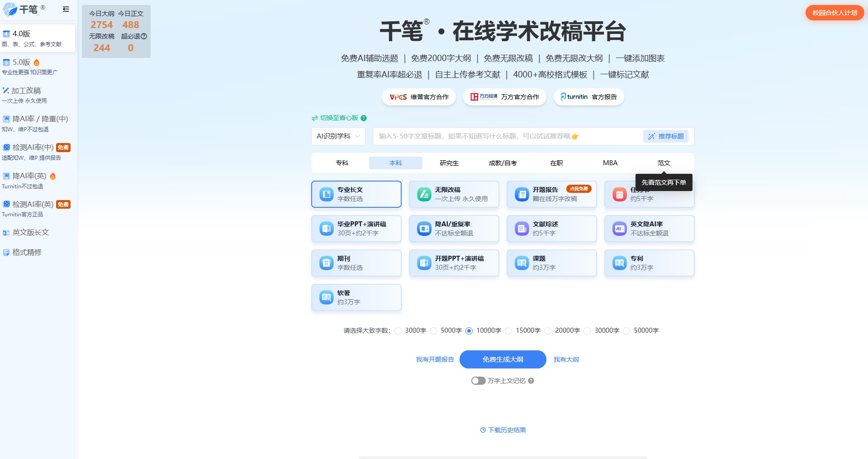Click the 维普官方合作 badge
The width and height of the screenshot is (868, 459).
click(419, 97)
